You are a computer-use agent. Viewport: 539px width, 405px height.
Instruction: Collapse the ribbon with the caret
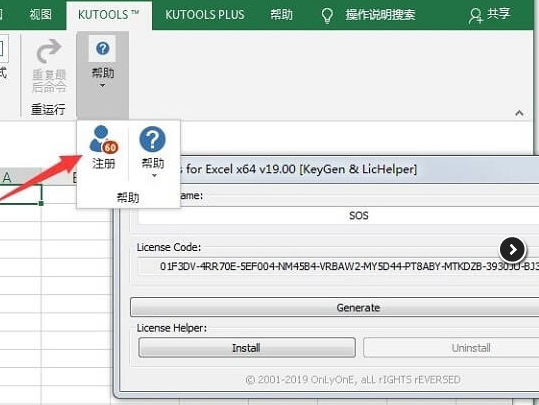(519, 113)
